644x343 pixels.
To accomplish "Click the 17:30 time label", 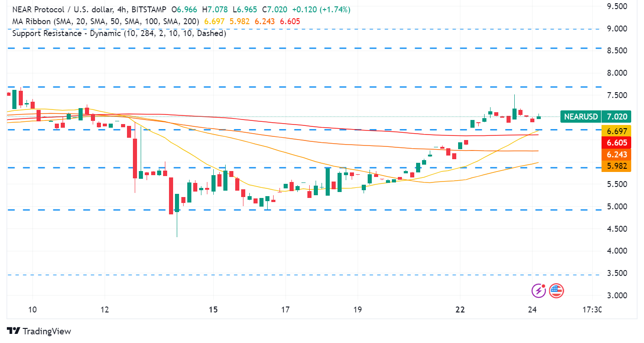I will tap(592, 310).
